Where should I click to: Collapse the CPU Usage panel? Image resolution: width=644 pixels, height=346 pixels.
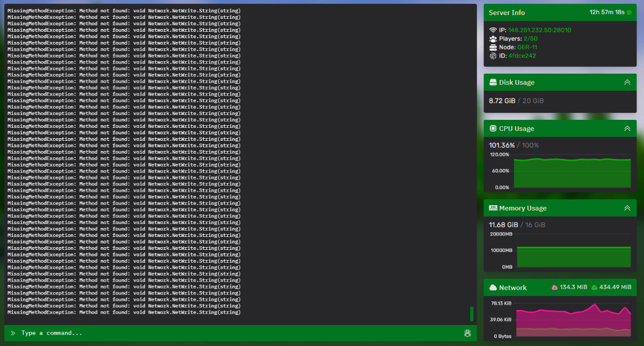click(x=627, y=129)
